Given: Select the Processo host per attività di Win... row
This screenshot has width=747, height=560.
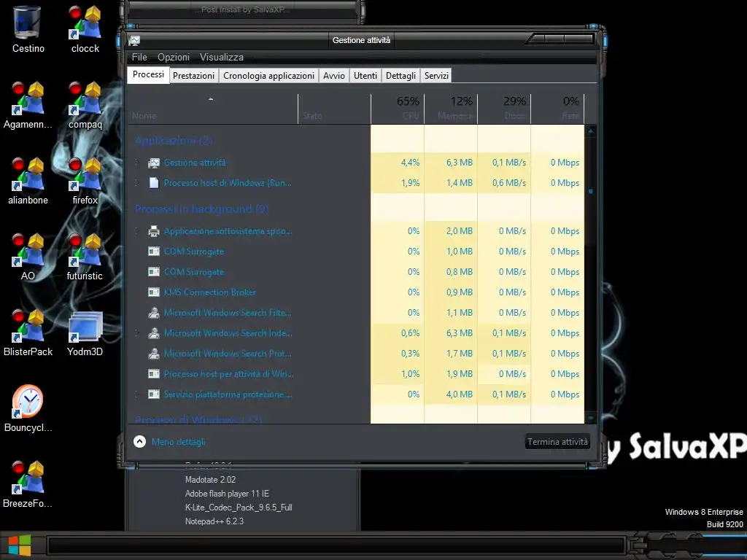Looking at the screenshot, I should point(356,374).
